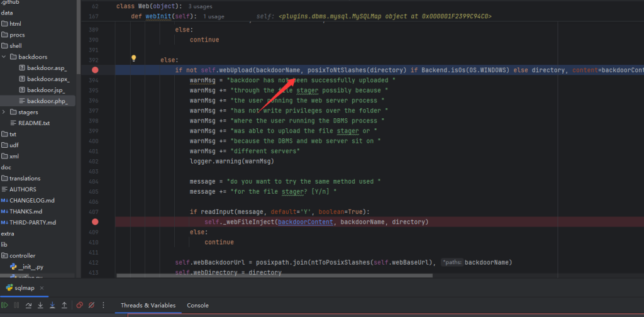Collapse the backdoors folder
This screenshot has height=317, width=644.
point(5,57)
